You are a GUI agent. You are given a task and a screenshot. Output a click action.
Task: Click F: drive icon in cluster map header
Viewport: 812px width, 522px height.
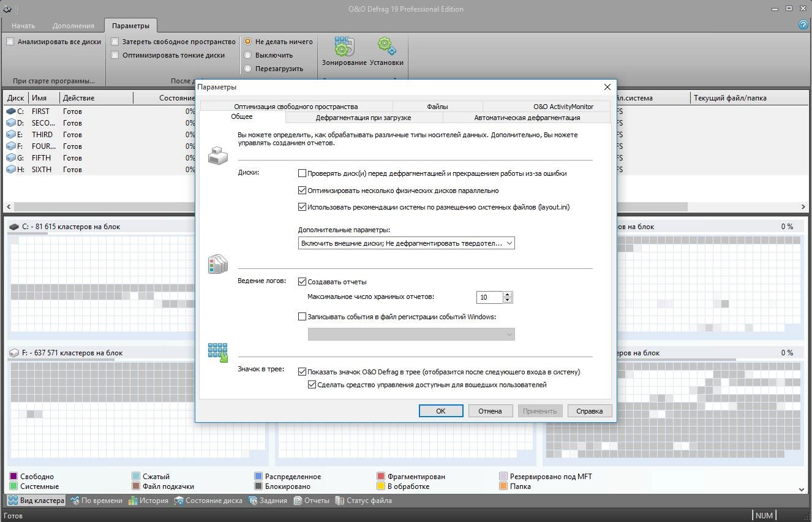[13, 353]
